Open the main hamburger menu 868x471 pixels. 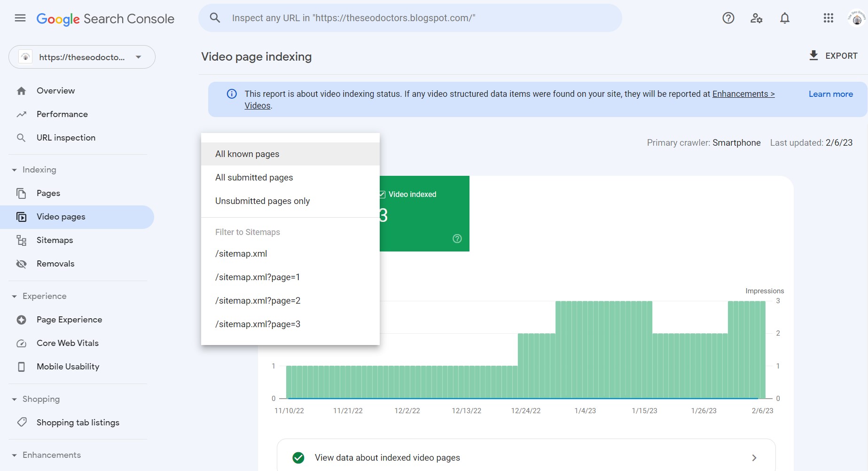(x=20, y=18)
